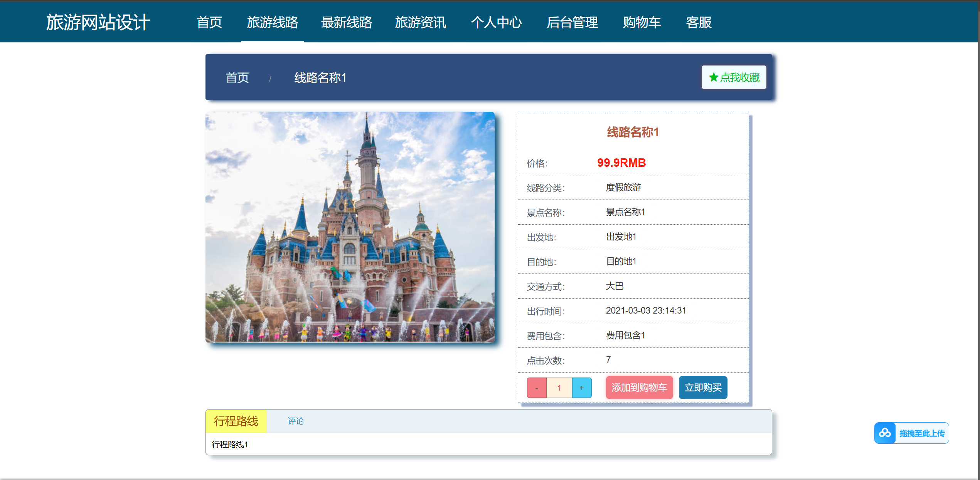
Task: Go to 最新线路 page
Action: [346, 22]
